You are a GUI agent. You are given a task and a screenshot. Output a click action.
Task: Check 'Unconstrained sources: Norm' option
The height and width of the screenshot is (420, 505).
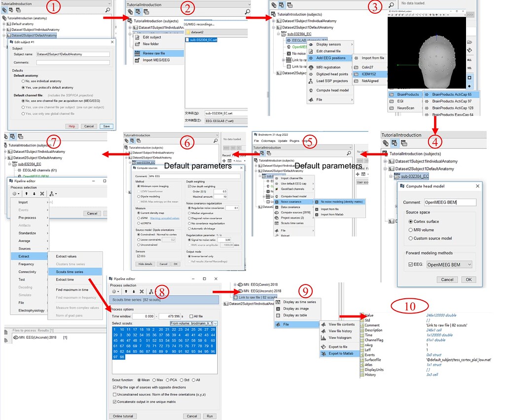coord(114,394)
